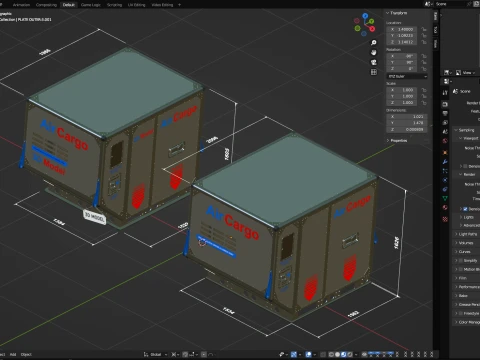Screen dimensions: 480x360
Task: Lock the Location Y value
Action: pyautogui.click(x=424, y=35)
